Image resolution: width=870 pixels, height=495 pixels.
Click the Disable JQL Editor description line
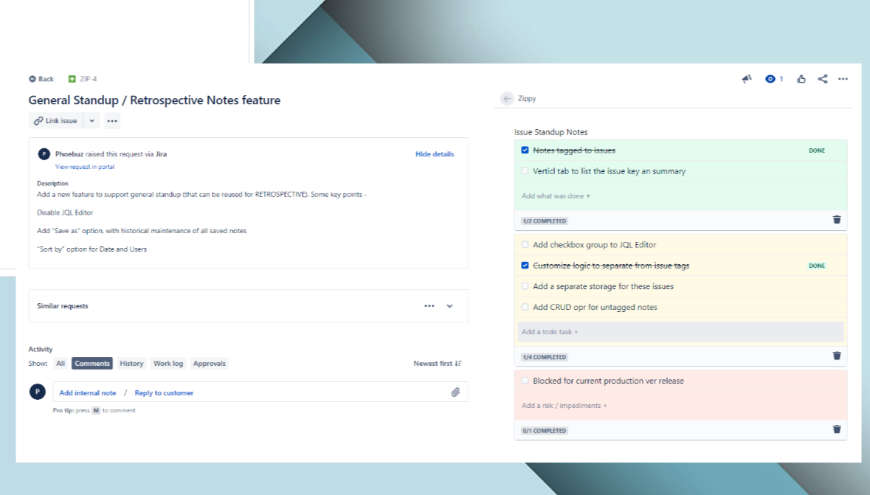click(65, 213)
